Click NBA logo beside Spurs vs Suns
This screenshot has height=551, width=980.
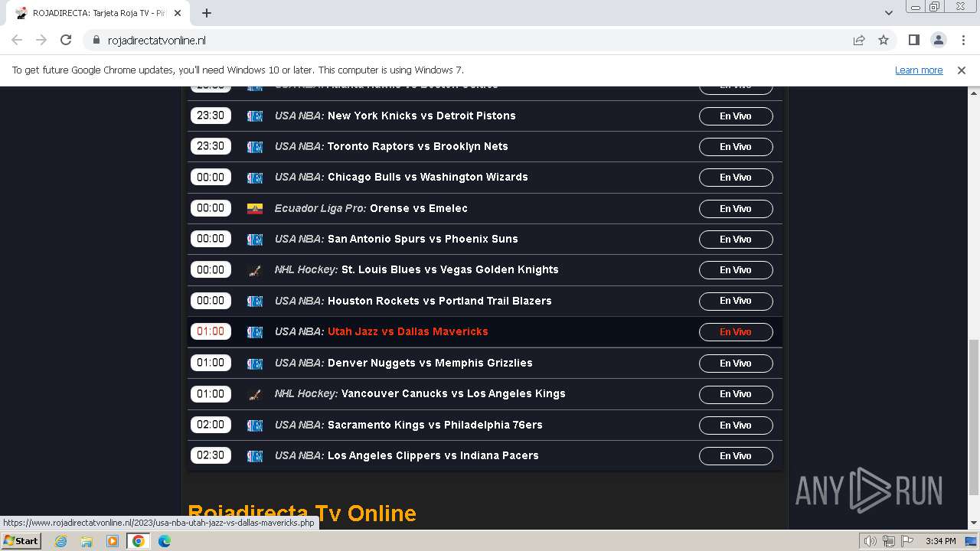(255, 240)
